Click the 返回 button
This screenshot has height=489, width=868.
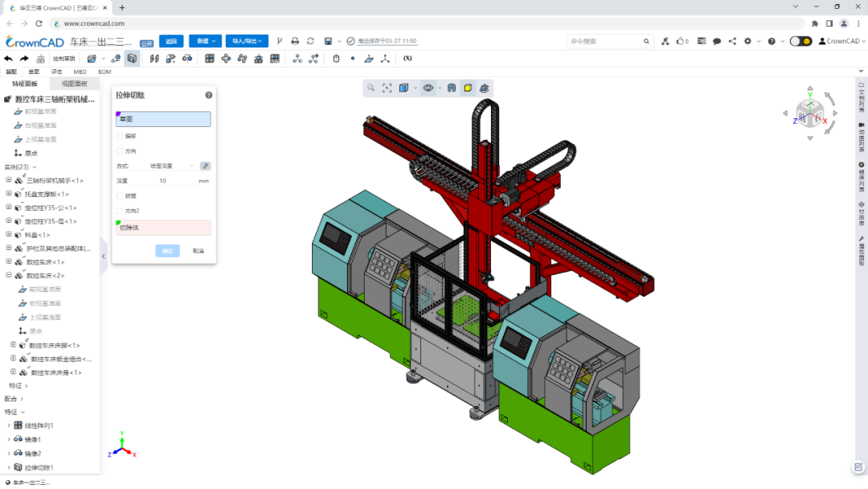[x=171, y=41]
